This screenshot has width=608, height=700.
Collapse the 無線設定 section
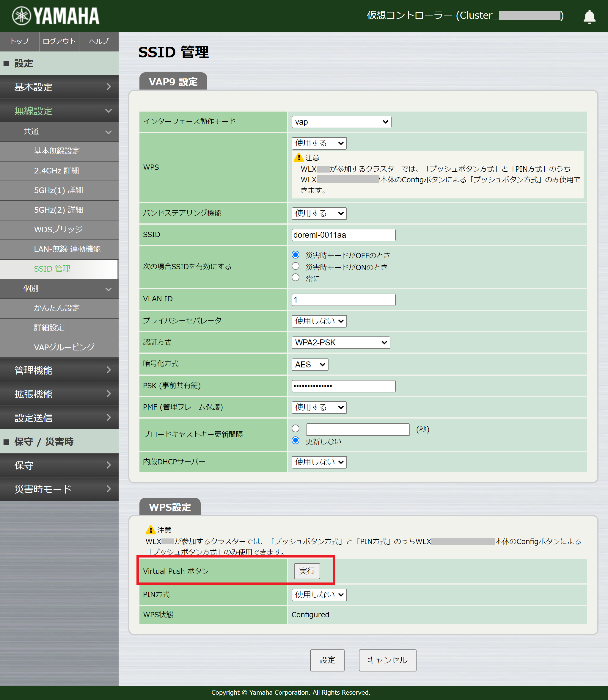coord(59,111)
